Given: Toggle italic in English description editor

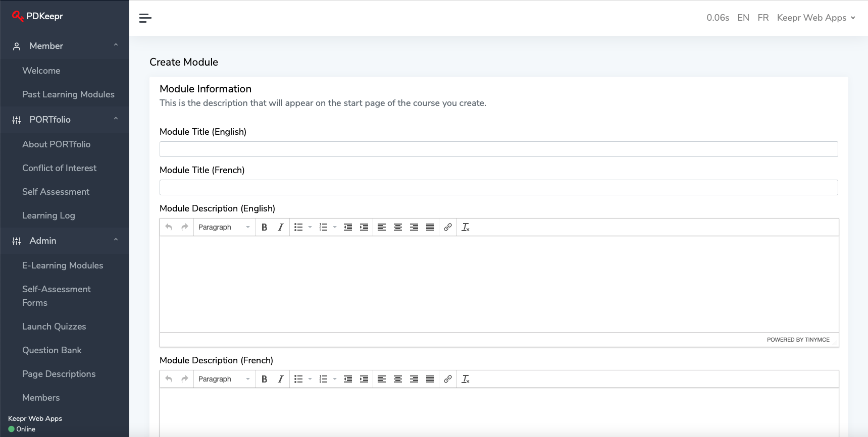Looking at the screenshot, I should pos(281,227).
